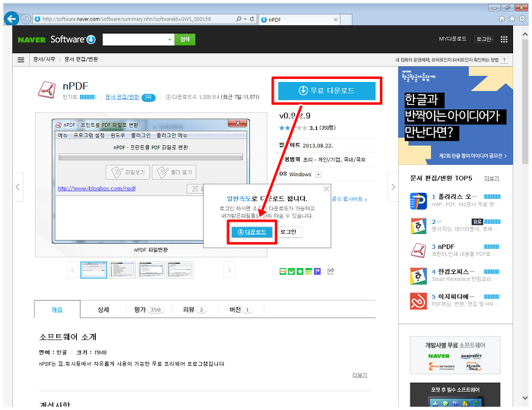Select the fourth screenshot thumbnail
This screenshot has height=410, width=532.
pos(180,270)
